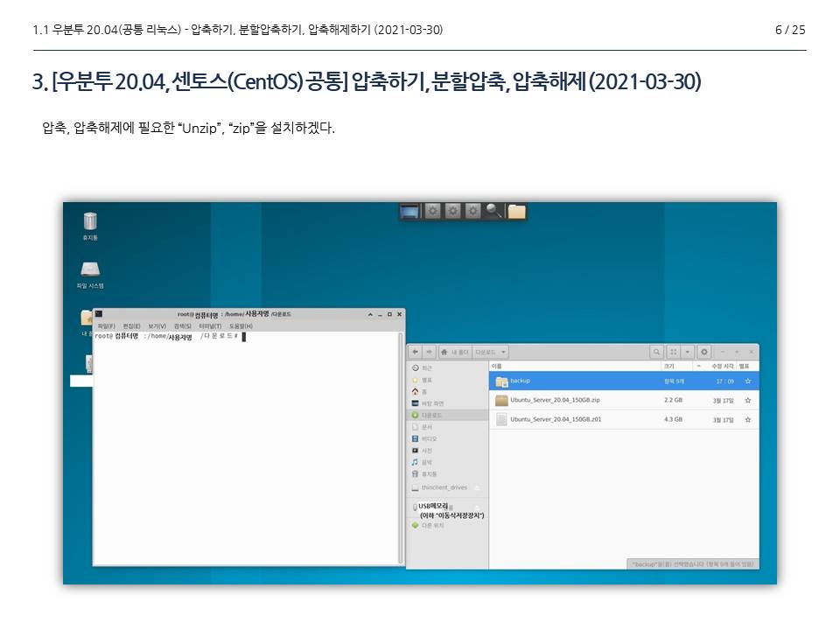Open 비디오 (Videos) in the sidebar

coord(447,438)
